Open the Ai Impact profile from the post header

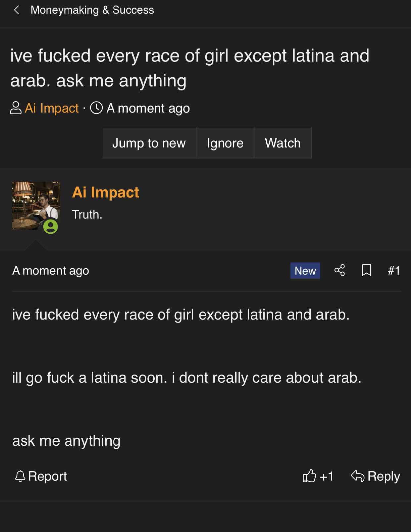[x=106, y=192]
